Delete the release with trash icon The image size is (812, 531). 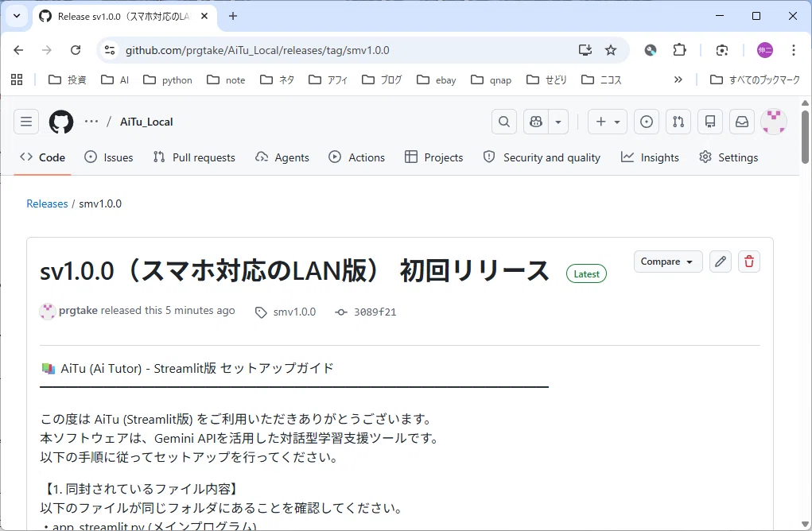tap(749, 262)
